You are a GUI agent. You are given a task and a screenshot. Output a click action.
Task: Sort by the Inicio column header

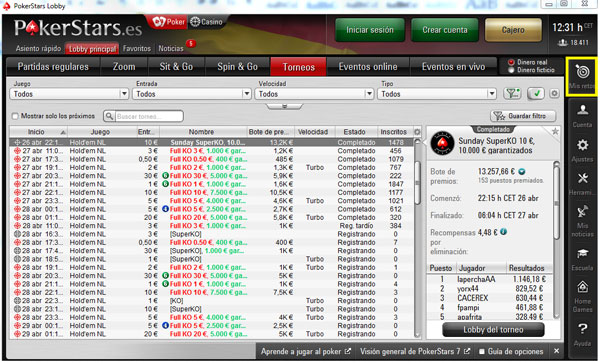[39, 132]
